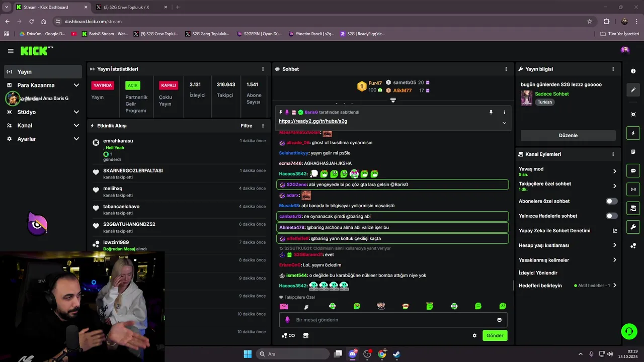Click the Filtre button in Etkinlik Akışı
Viewport: 644px width, 362px height.
coord(247,126)
